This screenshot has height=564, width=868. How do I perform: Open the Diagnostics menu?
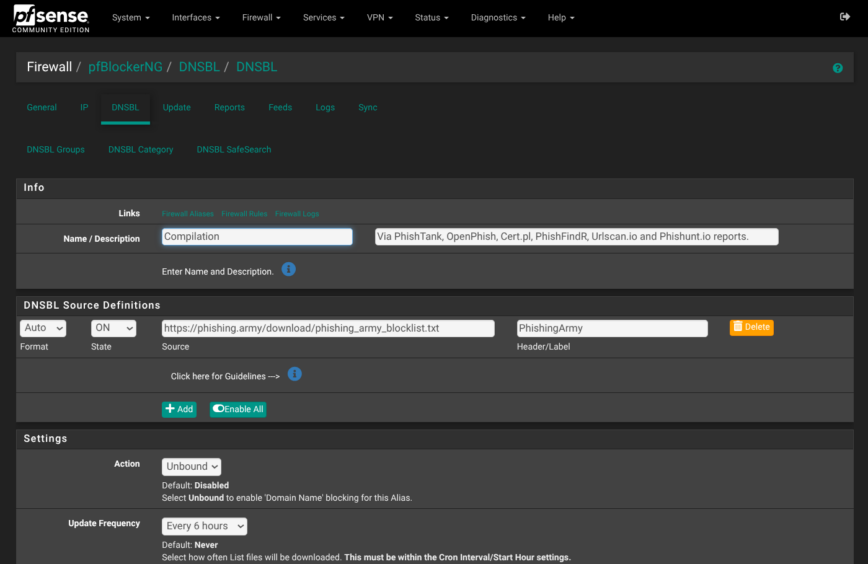498,18
